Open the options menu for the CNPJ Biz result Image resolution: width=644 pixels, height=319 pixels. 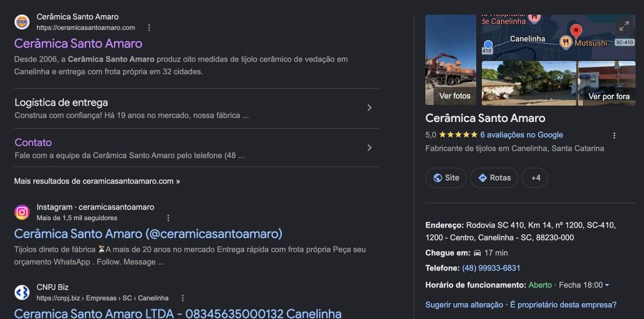pyautogui.click(x=183, y=298)
